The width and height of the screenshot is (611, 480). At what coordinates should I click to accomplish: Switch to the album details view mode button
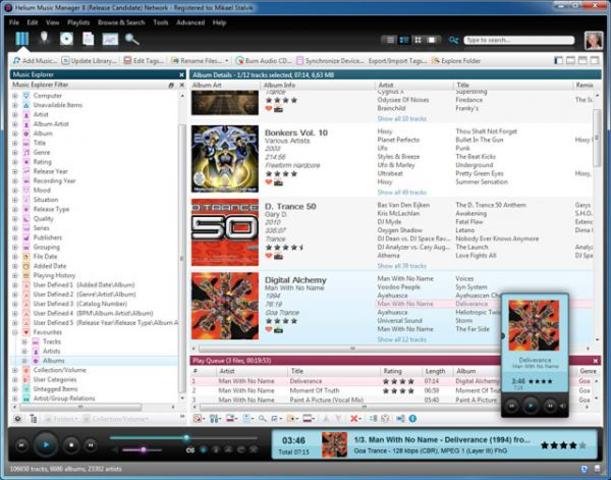[x=404, y=40]
